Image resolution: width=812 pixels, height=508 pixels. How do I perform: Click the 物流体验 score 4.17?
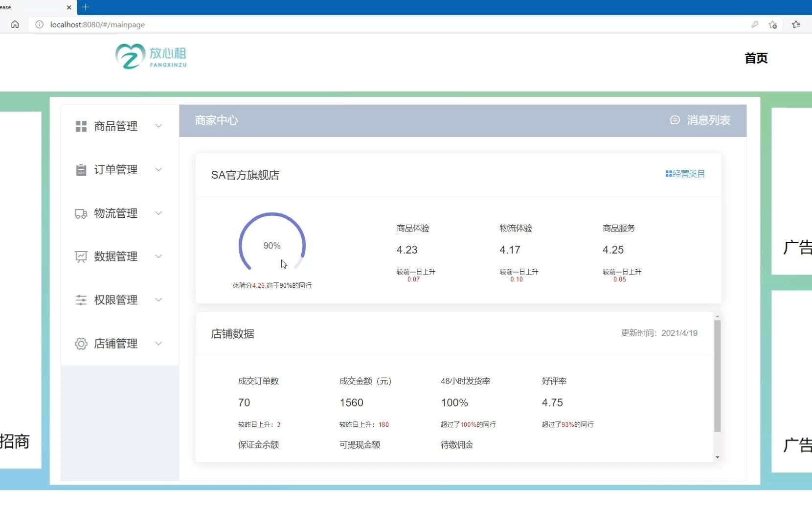click(510, 250)
